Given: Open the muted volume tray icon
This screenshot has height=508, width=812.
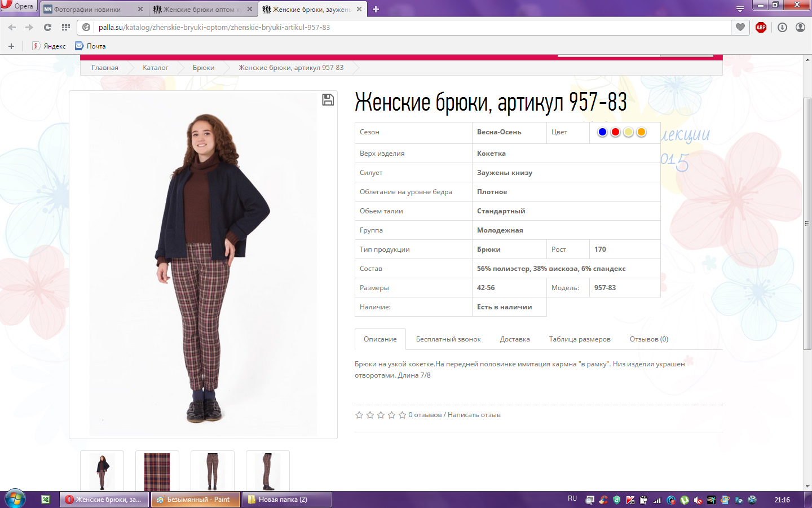Looking at the screenshot, I should [x=698, y=500].
